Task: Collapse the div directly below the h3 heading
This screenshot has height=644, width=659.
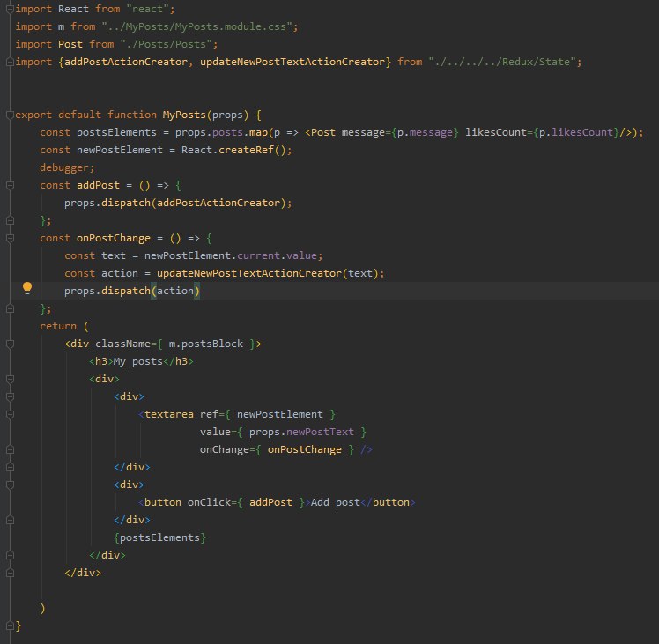Action: (x=10, y=379)
